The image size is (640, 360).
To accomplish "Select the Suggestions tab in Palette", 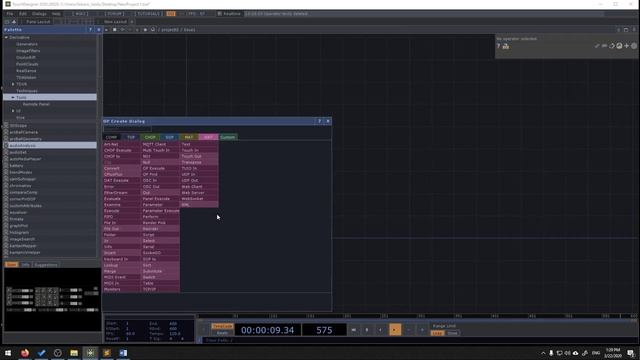I will click(46, 265).
